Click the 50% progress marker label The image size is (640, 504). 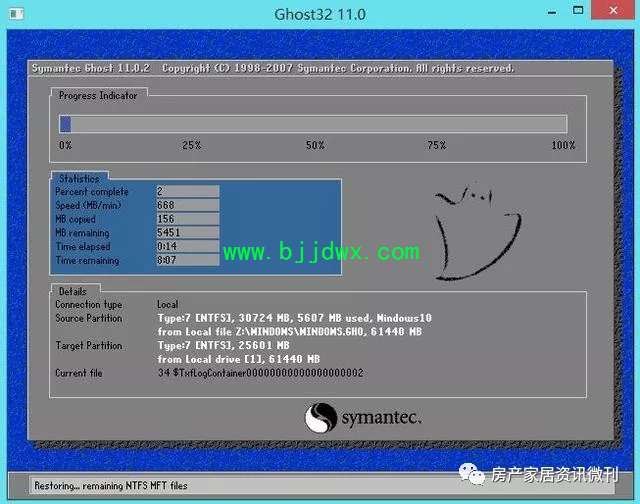315,145
